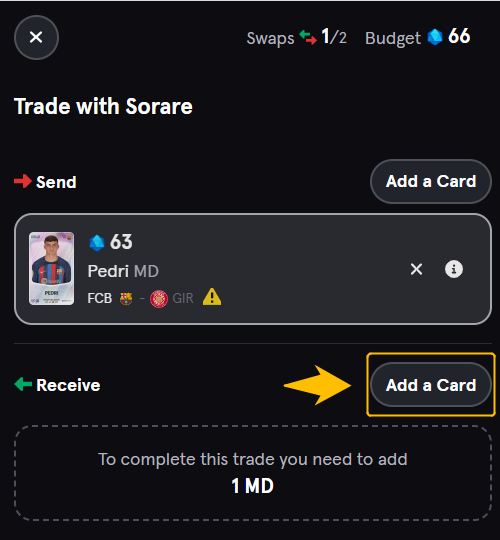500x540 pixels.
Task: Click the yellow warning triangle icon
Action: [212, 297]
